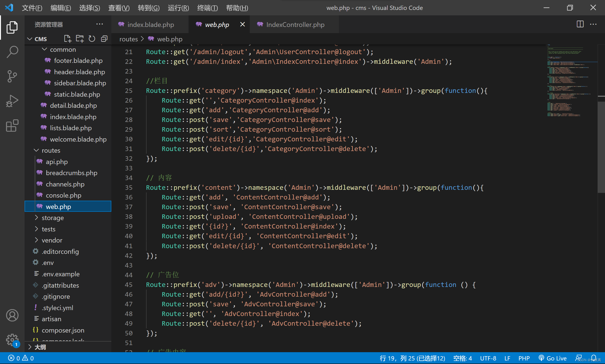Split the editor to the right
Screen dimensions: 605x364
tap(580, 24)
